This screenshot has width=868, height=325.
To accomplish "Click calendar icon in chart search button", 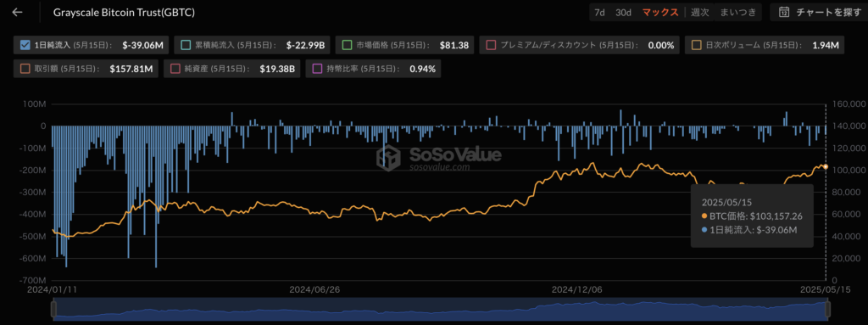I will [783, 12].
